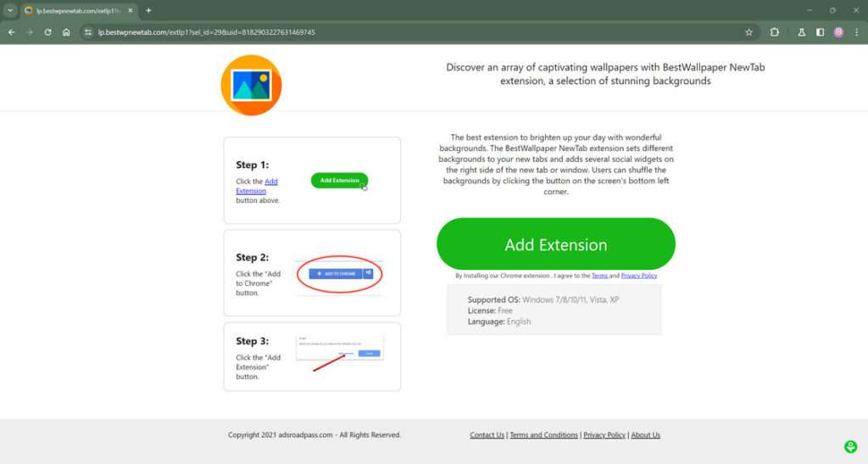Open the extensions puzzle icon
The height and width of the screenshot is (464, 868).
tap(775, 33)
